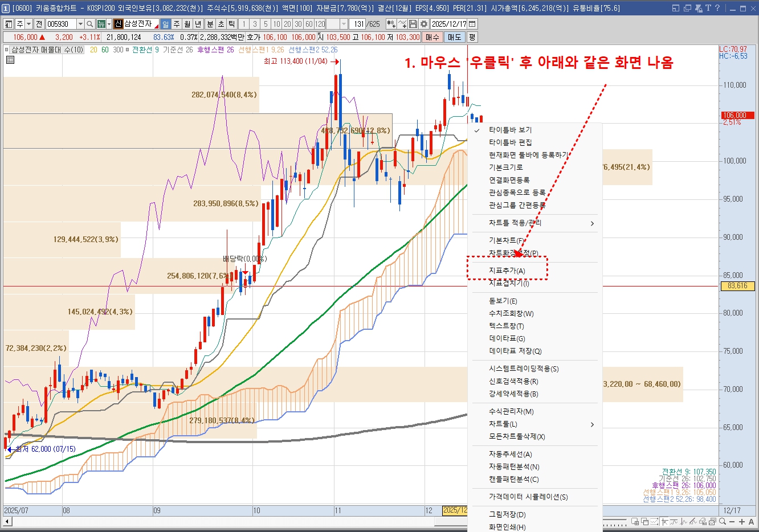Image resolution: width=759 pixels, height=532 pixels.
Task: Click the save diskette icon in chart toolbar
Action: click(x=413, y=24)
